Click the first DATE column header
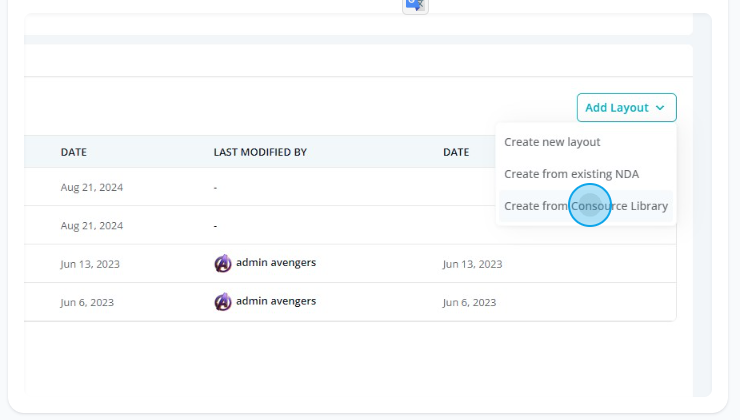Viewport: 740px width, 420px height. click(74, 152)
